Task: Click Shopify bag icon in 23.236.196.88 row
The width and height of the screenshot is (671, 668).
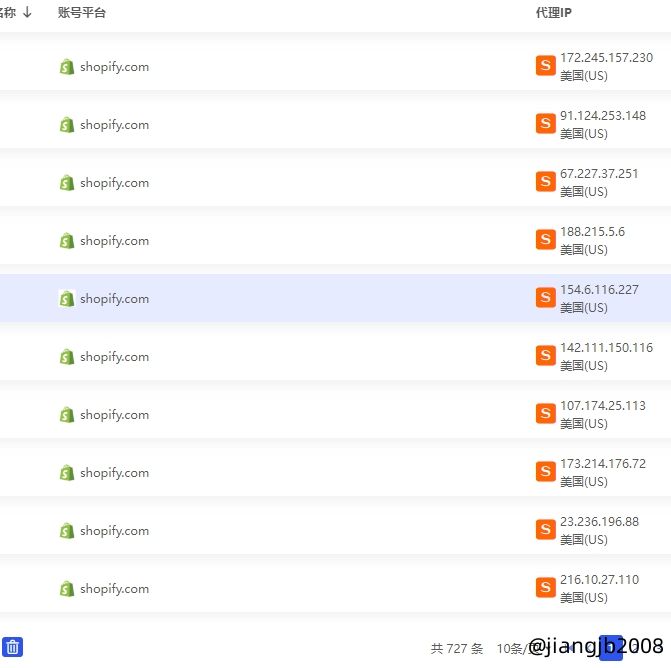Action: tap(67, 531)
